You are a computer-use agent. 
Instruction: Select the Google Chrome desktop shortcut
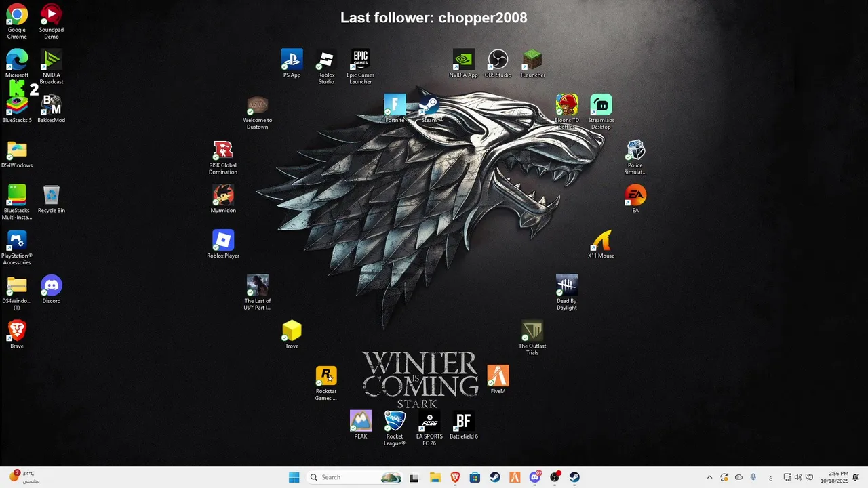(17, 22)
